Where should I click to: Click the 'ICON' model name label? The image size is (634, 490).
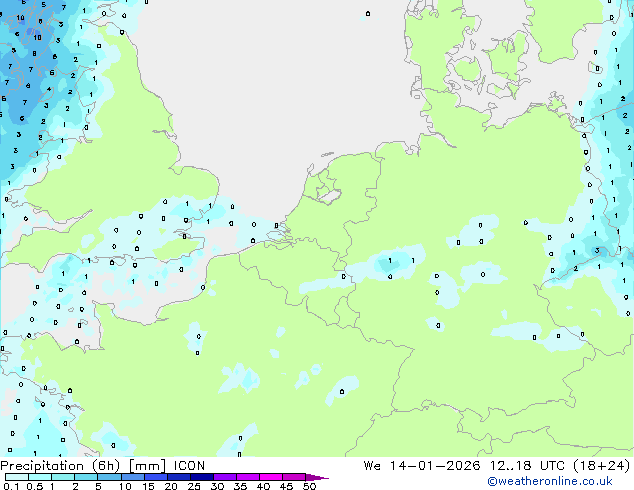(189, 466)
